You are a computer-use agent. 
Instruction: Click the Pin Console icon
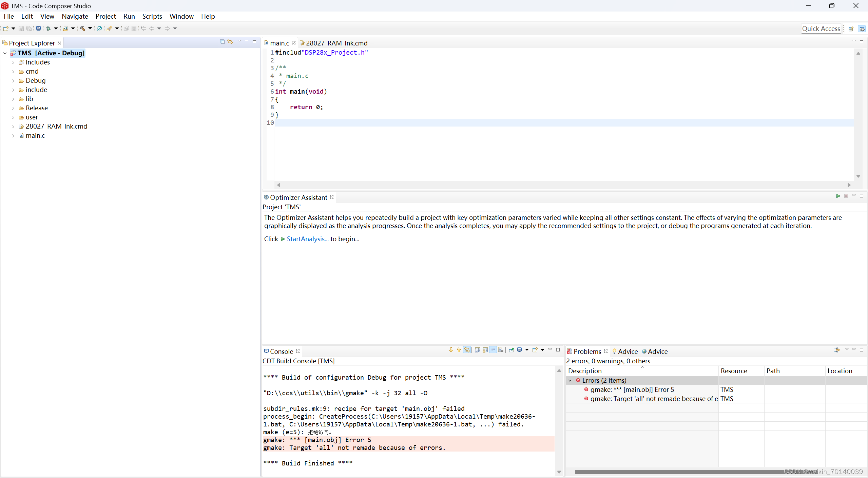pos(511,350)
